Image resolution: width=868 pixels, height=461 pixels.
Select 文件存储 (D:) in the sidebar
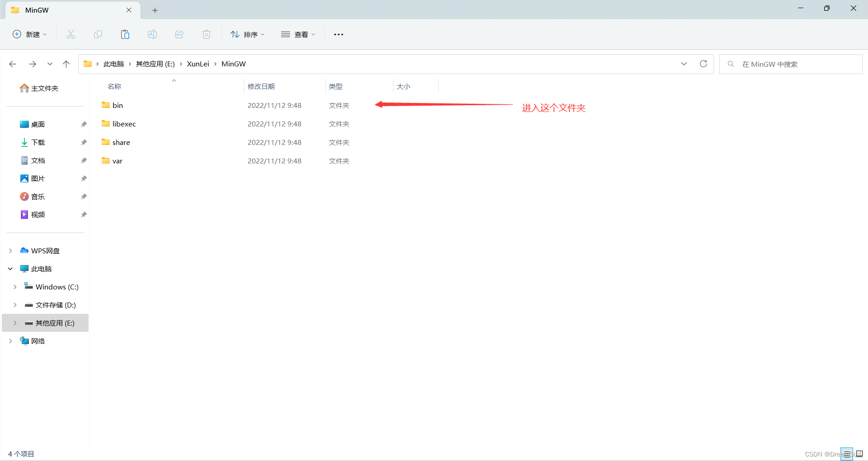[x=50, y=305]
